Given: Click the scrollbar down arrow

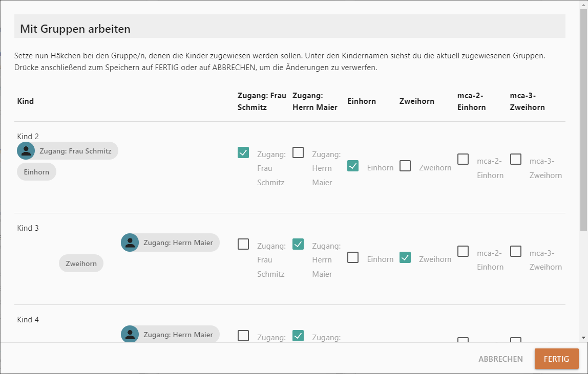Looking at the screenshot, I should point(583,338).
